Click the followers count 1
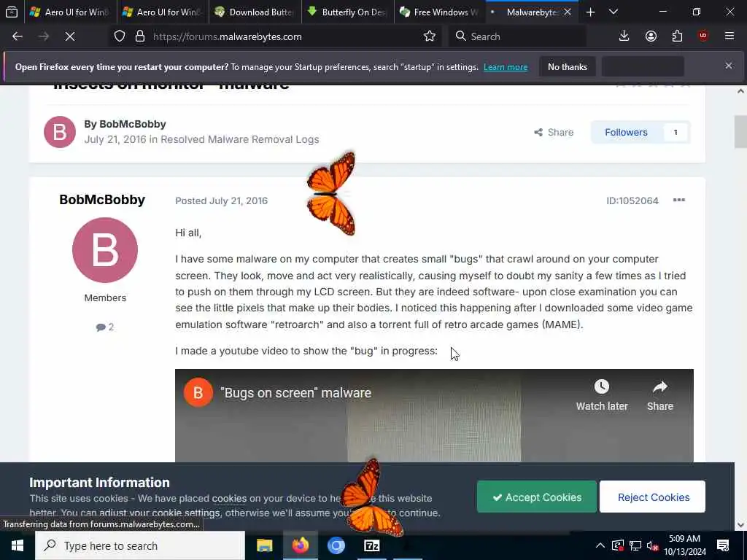The width and height of the screenshot is (747, 560). tap(676, 133)
